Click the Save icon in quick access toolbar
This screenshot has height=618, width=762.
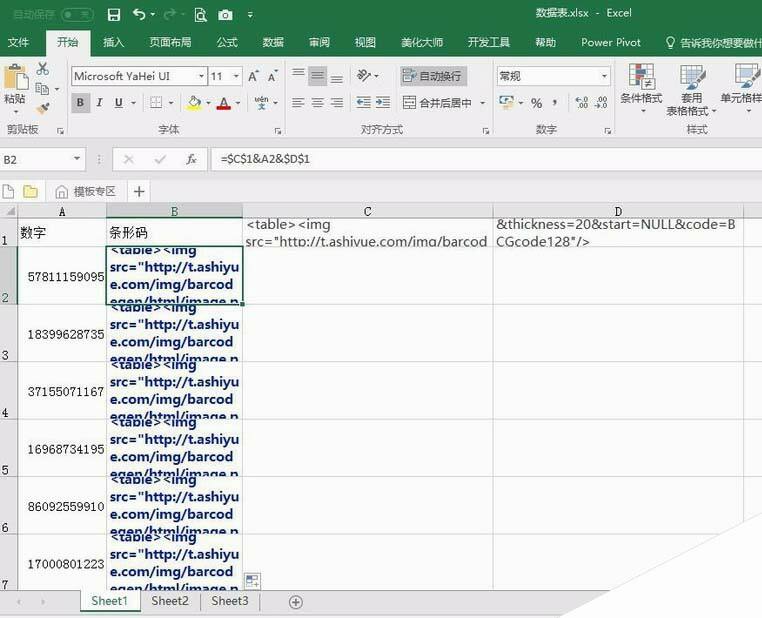[113, 14]
